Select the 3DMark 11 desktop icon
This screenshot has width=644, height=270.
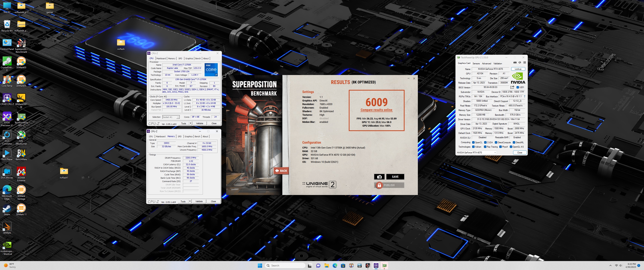(21, 210)
